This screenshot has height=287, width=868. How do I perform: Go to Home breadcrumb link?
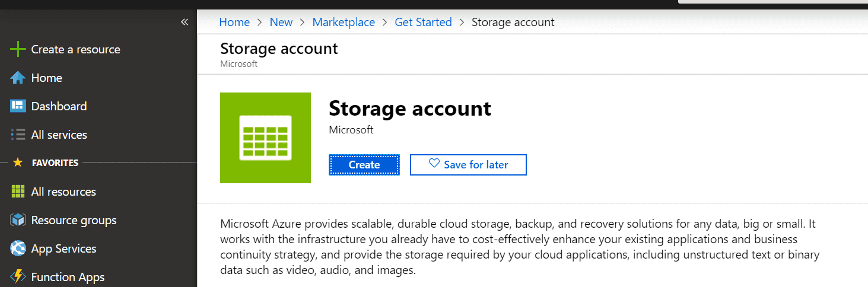click(234, 23)
